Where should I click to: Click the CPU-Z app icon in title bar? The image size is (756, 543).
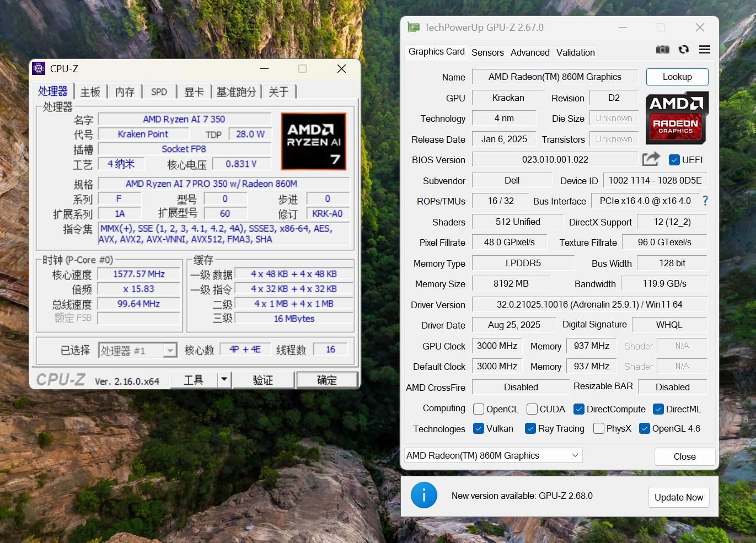[x=39, y=68]
